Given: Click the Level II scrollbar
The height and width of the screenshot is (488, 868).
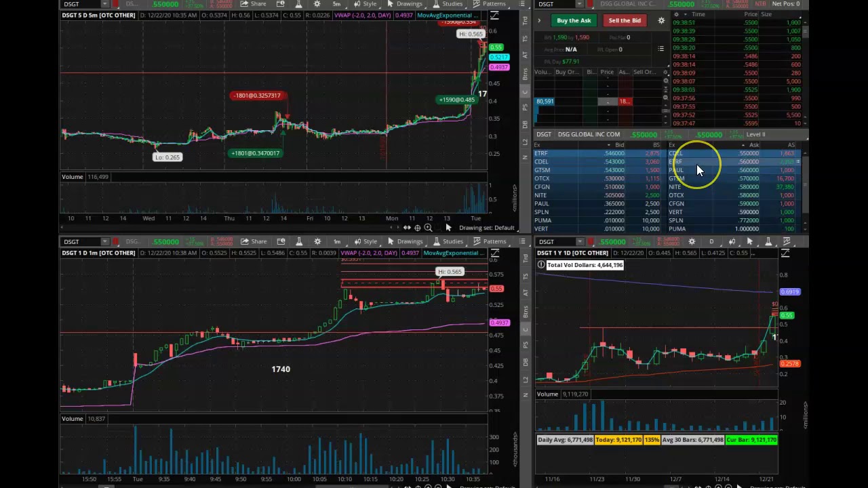Looking at the screenshot, I should coord(806,186).
